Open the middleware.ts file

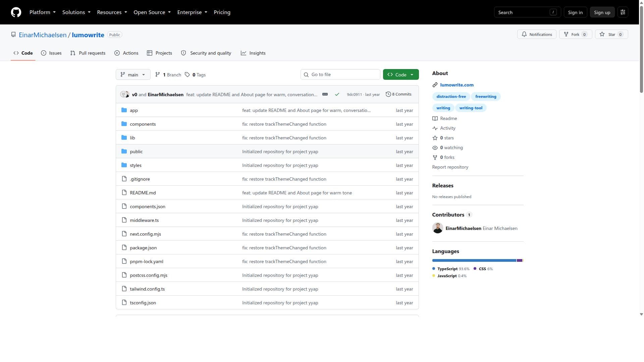point(144,220)
